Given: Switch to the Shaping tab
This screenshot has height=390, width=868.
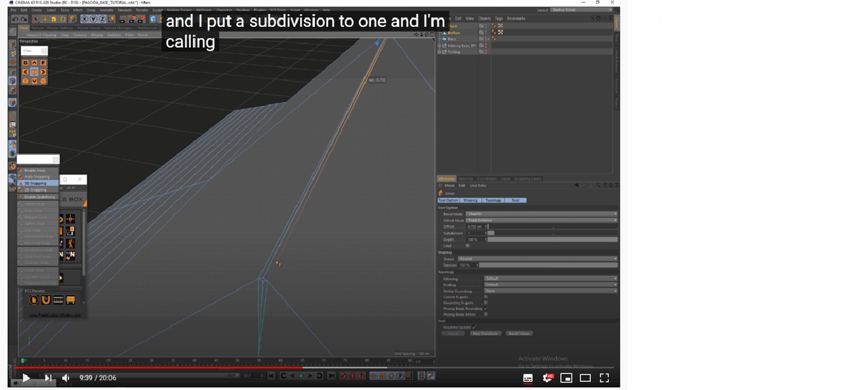Looking at the screenshot, I should (470, 200).
